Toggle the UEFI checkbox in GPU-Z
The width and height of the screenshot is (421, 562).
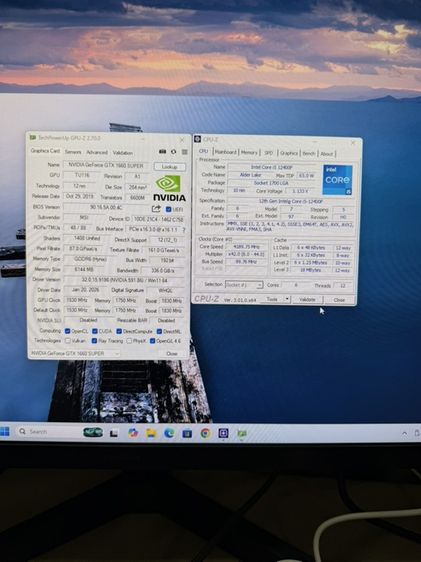coord(168,209)
